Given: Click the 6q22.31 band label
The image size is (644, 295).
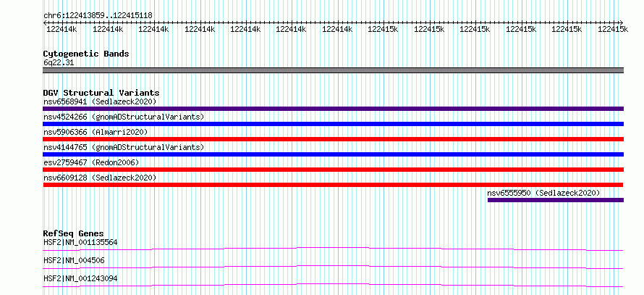Looking at the screenshot, I should 59,63.
